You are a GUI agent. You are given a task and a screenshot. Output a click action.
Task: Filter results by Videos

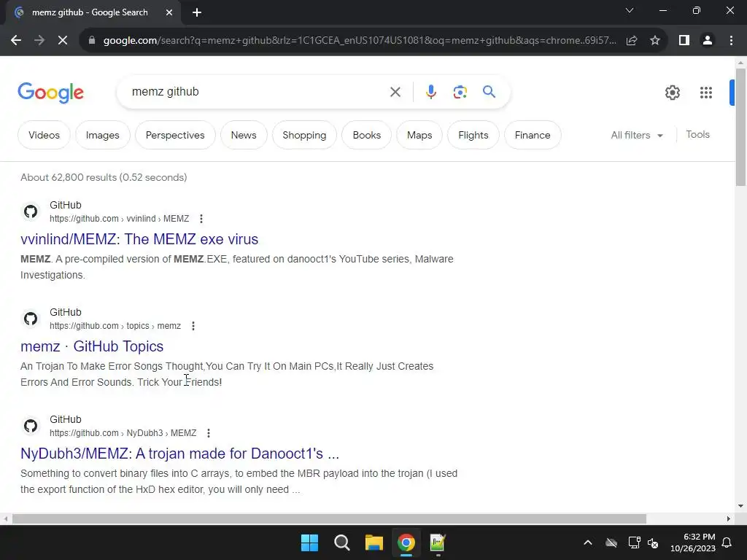coord(44,135)
